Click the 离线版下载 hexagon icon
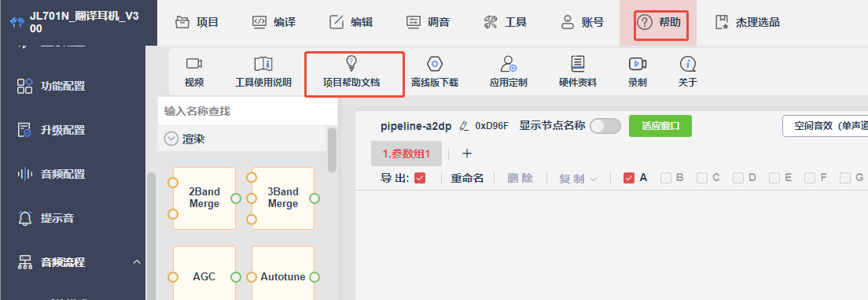Screen dimensions: 868x300 (x=435, y=63)
